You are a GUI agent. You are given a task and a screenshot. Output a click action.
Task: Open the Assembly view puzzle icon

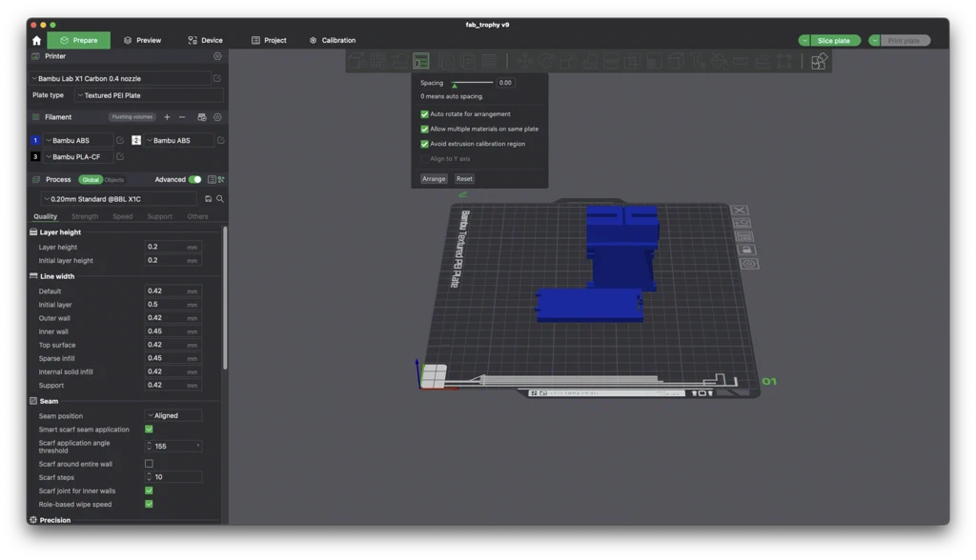click(819, 61)
